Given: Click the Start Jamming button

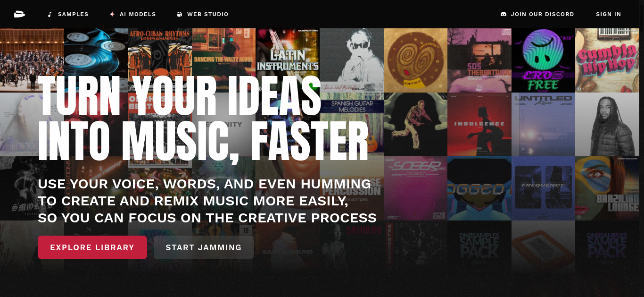Looking at the screenshot, I should click(x=204, y=247).
